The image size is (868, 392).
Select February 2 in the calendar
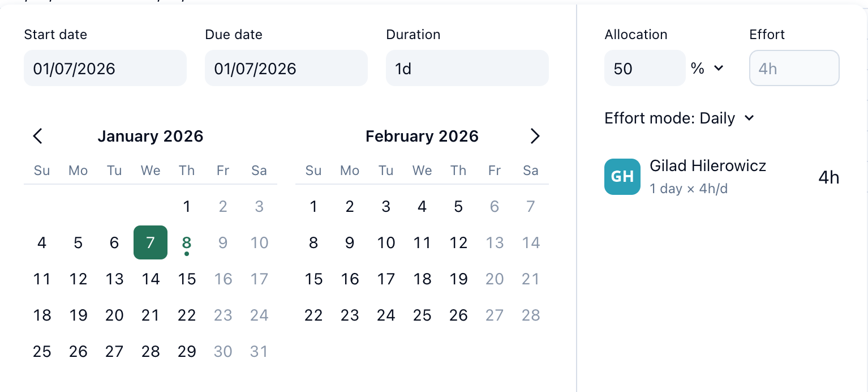click(x=350, y=207)
